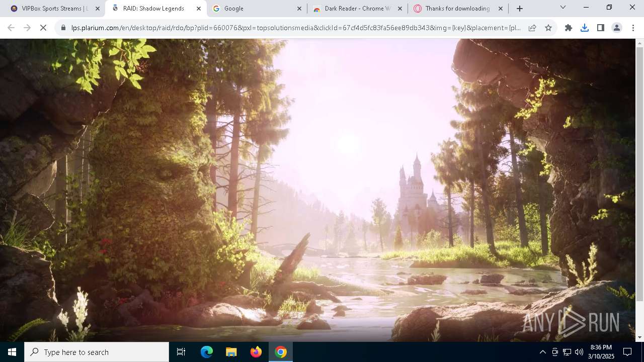Open File Explorer from the taskbar

(231, 352)
